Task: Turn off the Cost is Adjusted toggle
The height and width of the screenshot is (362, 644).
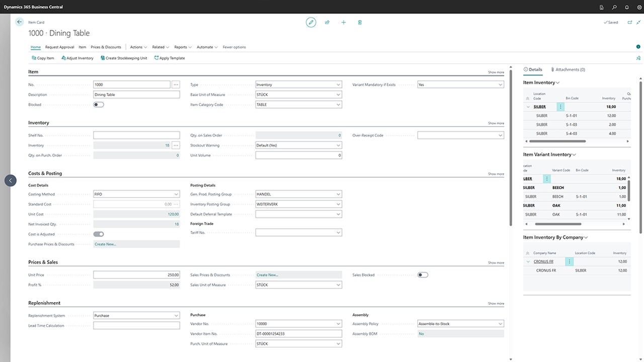Action: tap(98, 234)
